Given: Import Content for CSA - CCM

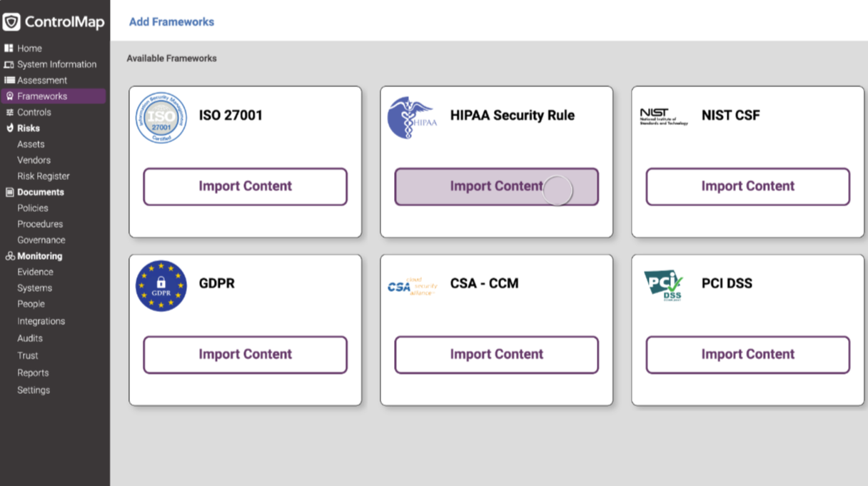Looking at the screenshot, I should [496, 355].
